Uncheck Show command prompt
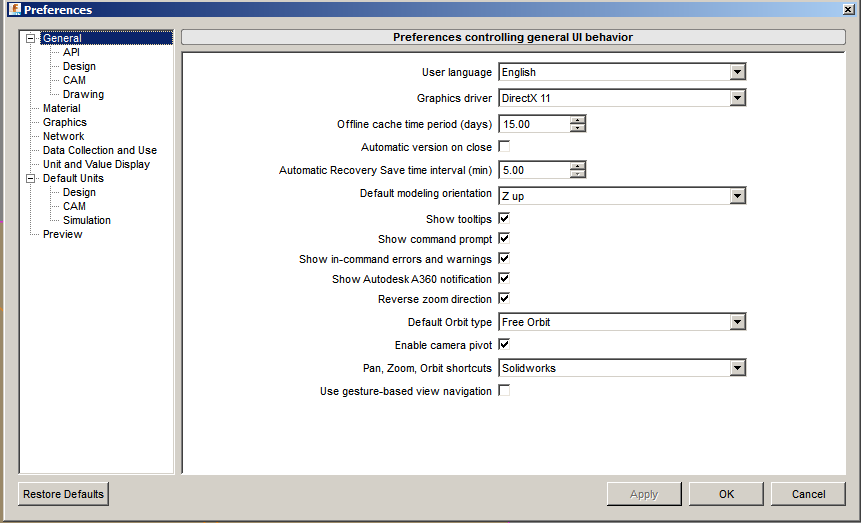This screenshot has height=523, width=861. point(504,238)
